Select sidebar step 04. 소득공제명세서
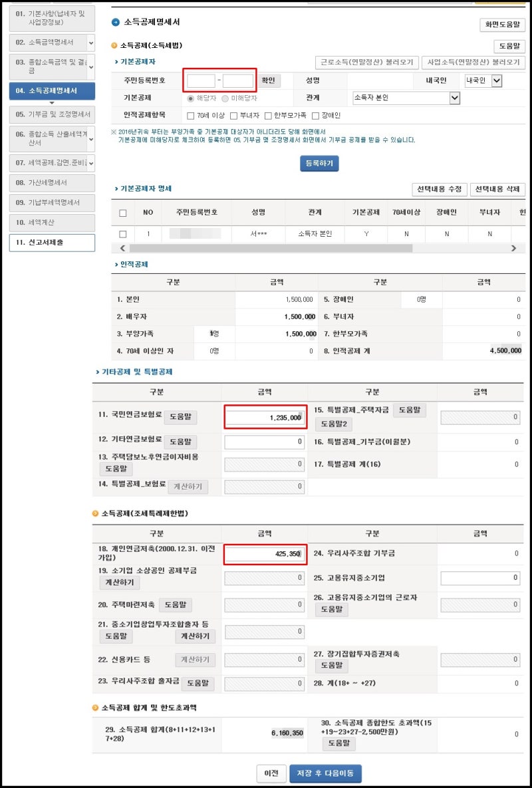This screenshot has width=532, height=788. 52,91
